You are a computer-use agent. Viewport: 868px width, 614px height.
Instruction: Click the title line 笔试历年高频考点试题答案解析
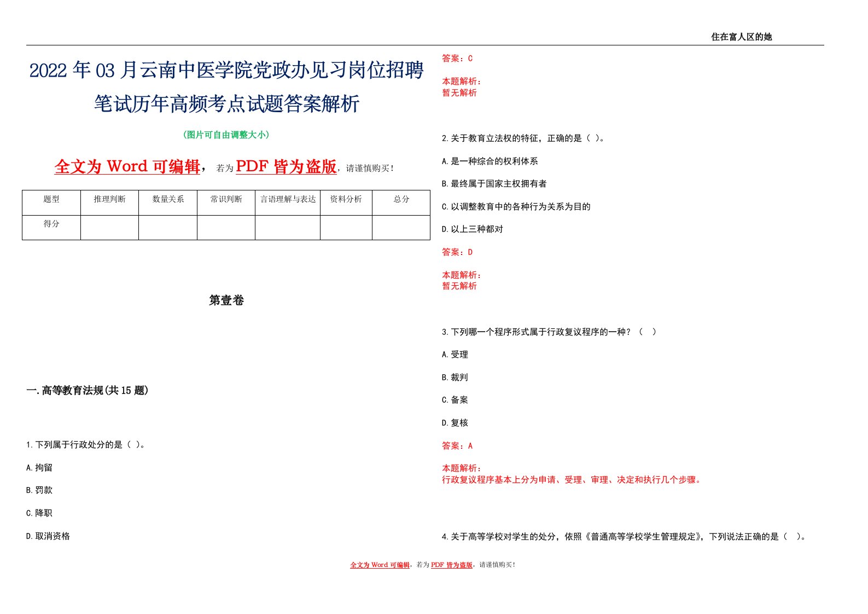[226, 103]
